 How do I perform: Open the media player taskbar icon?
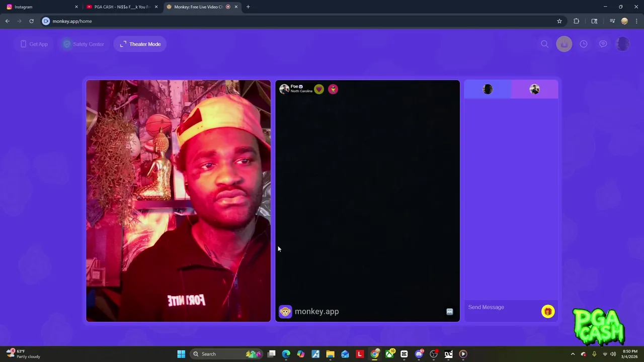pos(463,354)
